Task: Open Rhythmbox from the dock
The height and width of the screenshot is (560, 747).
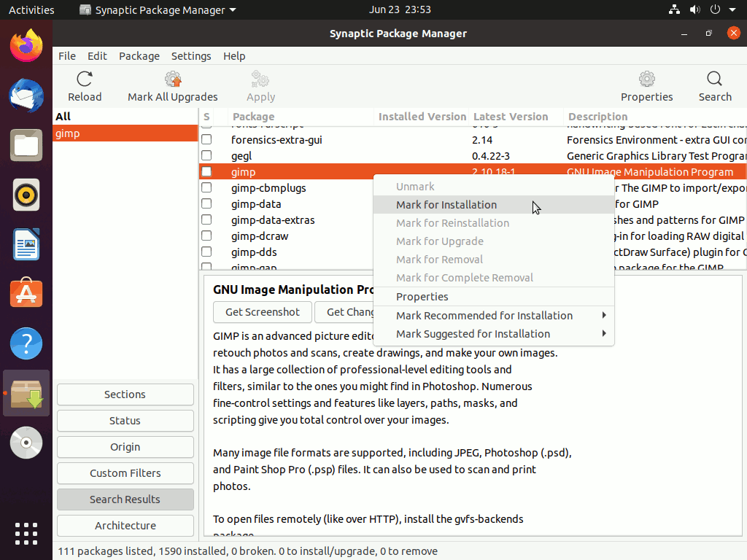Action: point(26,195)
